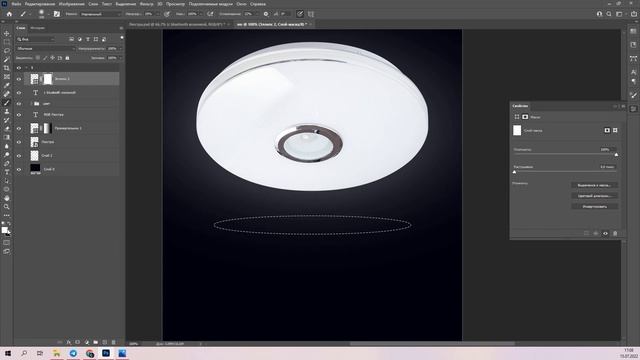Select the Gradient tool

click(x=7, y=137)
